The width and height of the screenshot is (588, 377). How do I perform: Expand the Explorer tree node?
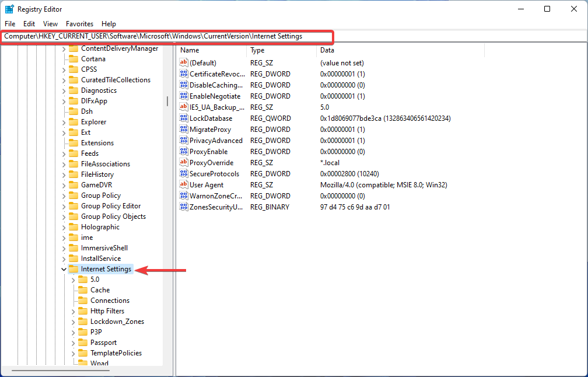coord(64,121)
